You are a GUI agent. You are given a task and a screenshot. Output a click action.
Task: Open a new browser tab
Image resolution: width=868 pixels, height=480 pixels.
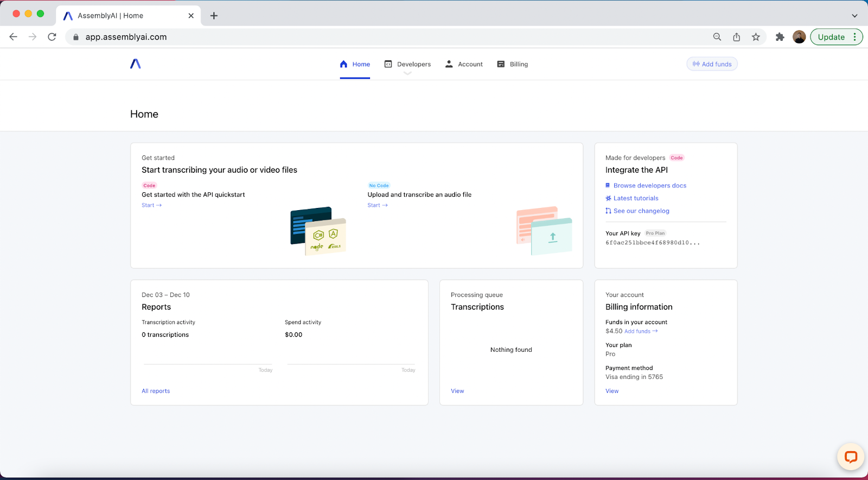pos(214,16)
